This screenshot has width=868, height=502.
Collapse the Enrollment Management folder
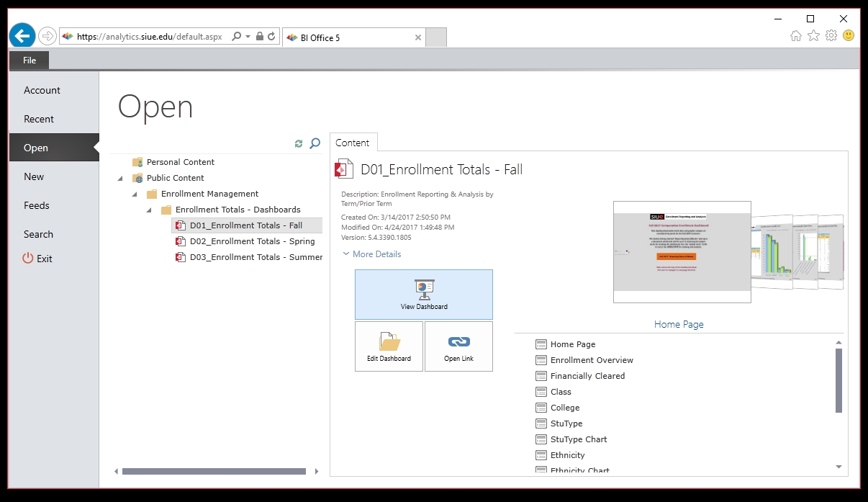135,194
